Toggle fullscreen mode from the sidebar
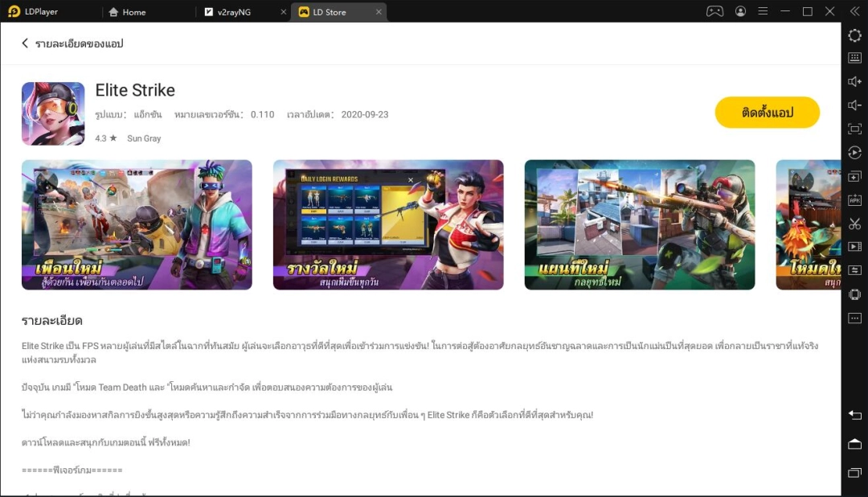Image resolution: width=868 pixels, height=497 pixels. pos(855,129)
